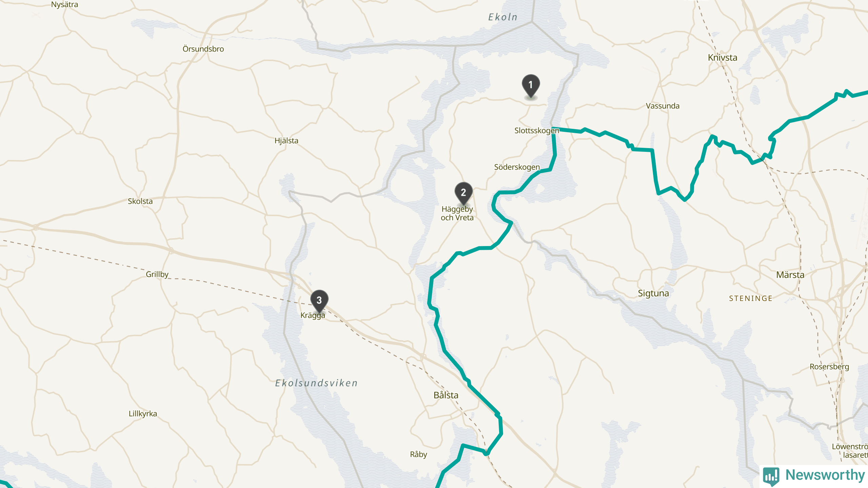Click the Skolsta place label
868x488 pixels.
point(140,201)
